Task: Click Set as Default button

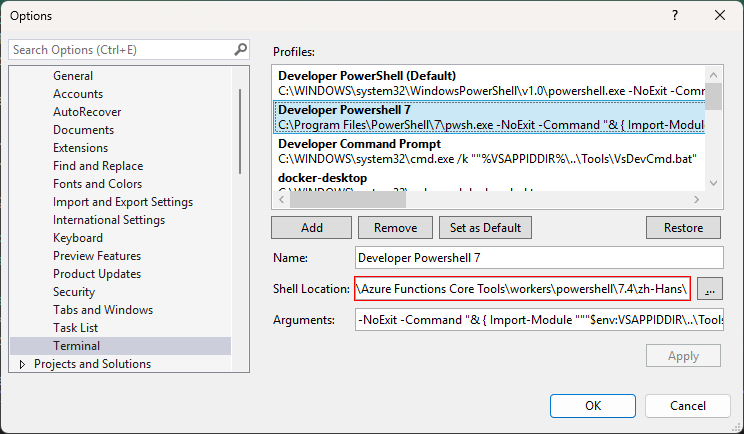Action: (485, 228)
